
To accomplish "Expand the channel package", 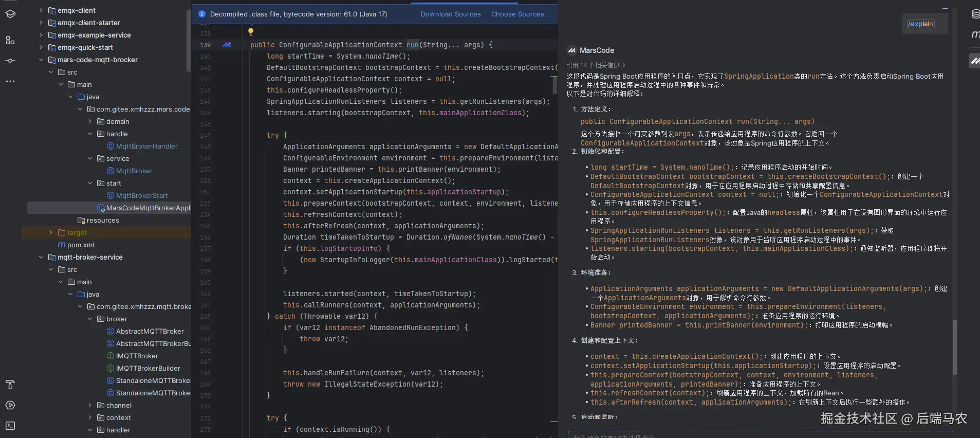I will [x=89, y=405].
